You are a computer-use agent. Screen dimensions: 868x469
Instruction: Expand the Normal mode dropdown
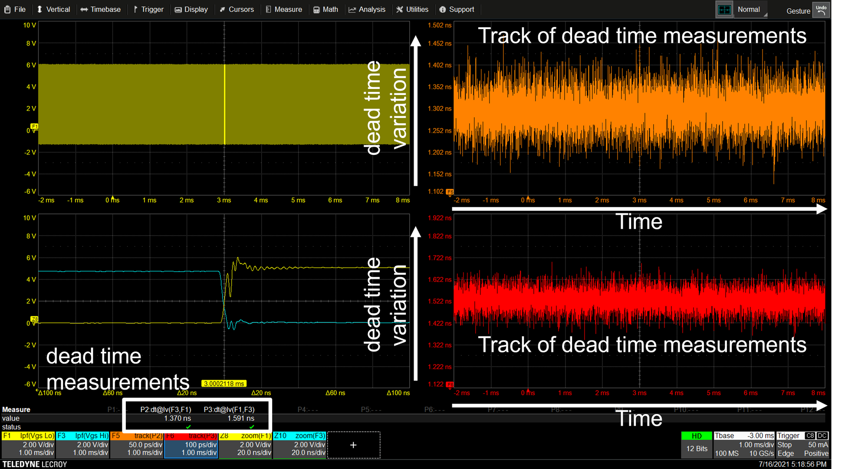point(750,10)
